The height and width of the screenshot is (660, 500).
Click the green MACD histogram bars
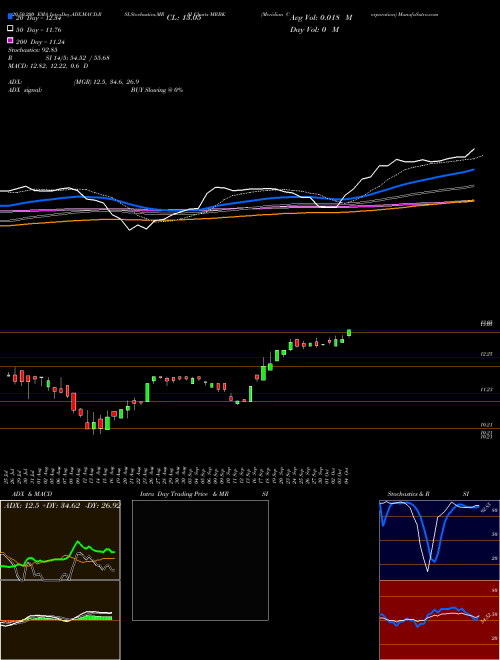point(95,617)
